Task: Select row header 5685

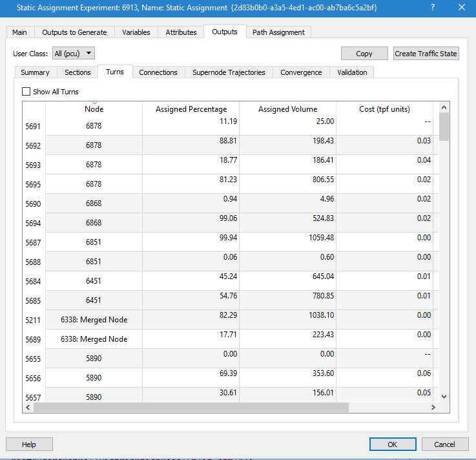Action: pos(34,300)
